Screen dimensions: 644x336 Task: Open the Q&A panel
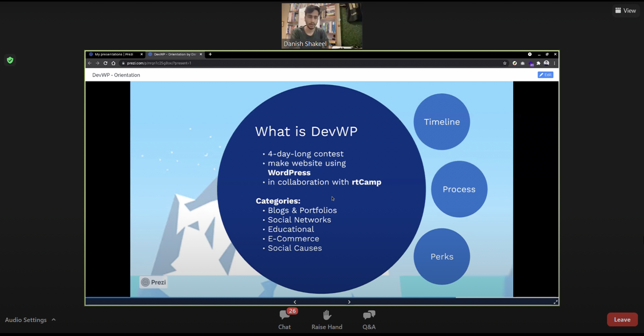(x=369, y=315)
